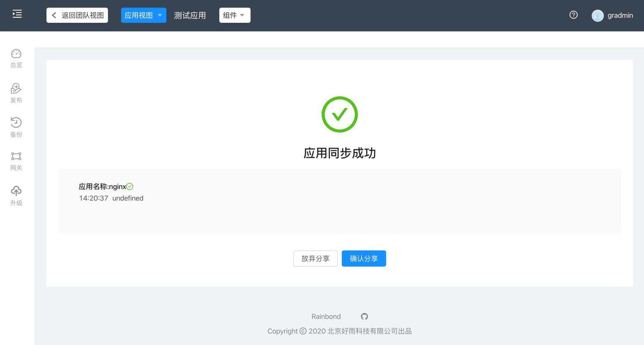
Task: Click the large green success checkmark
Action: pyautogui.click(x=339, y=115)
